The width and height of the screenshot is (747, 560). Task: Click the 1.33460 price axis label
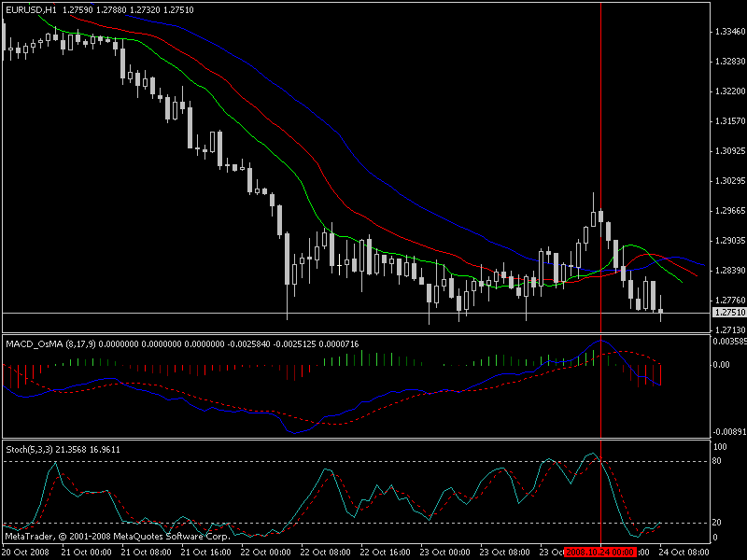pos(726,31)
